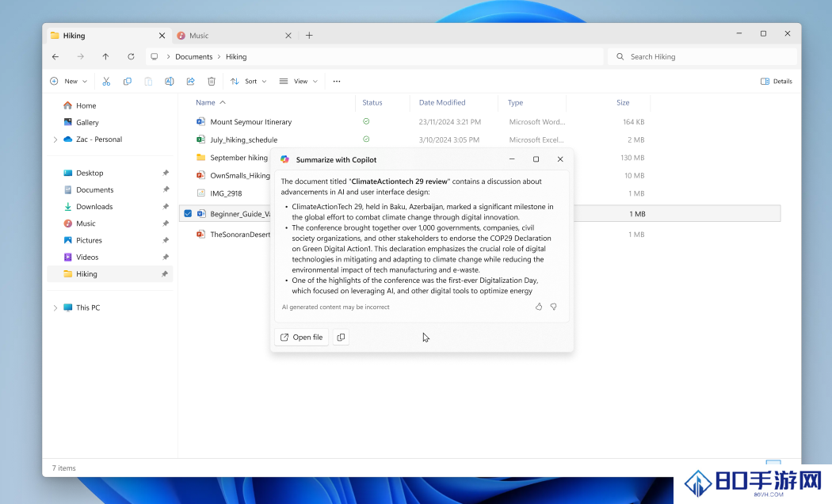Click the thumbs up feedback icon
Screen dimensions: 832x504
[x=539, y=307]
